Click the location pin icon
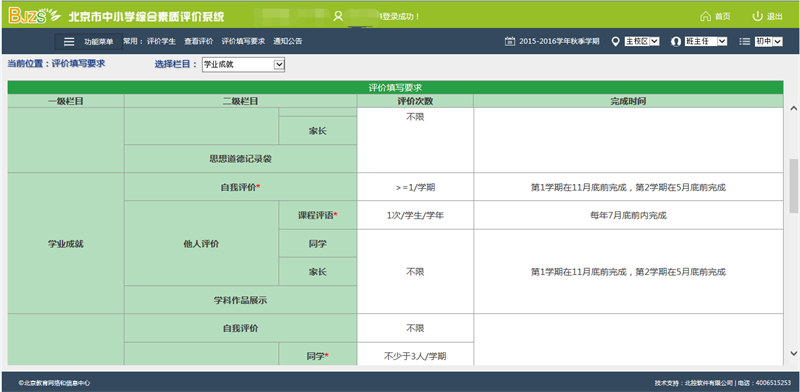Viewport: 800px width, 392px height. tap(615, 41)
